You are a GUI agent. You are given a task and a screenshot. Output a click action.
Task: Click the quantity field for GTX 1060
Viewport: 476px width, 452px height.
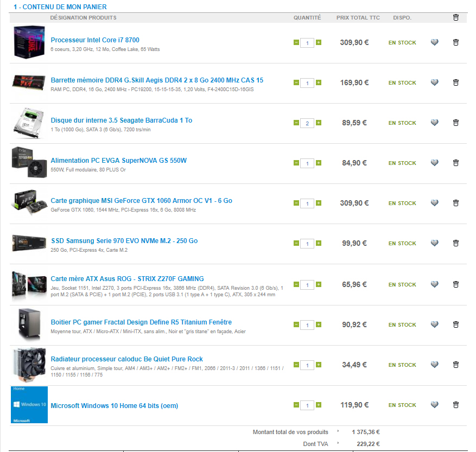307,203
